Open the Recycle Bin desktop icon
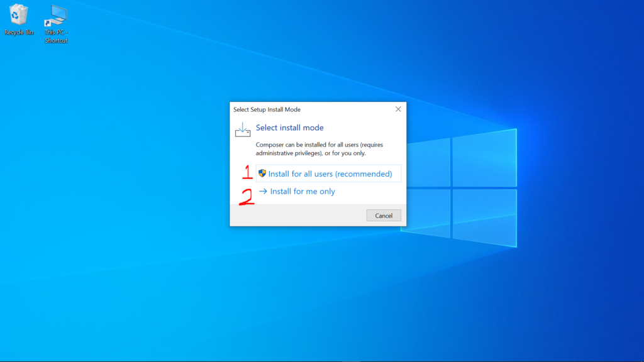 pos(18,19)
